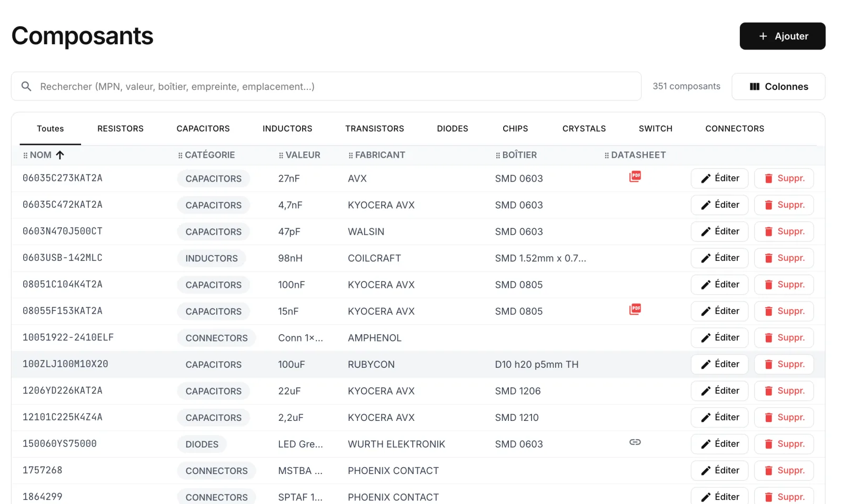Click drag handle beside FABRICANT header

click(350, 156)
